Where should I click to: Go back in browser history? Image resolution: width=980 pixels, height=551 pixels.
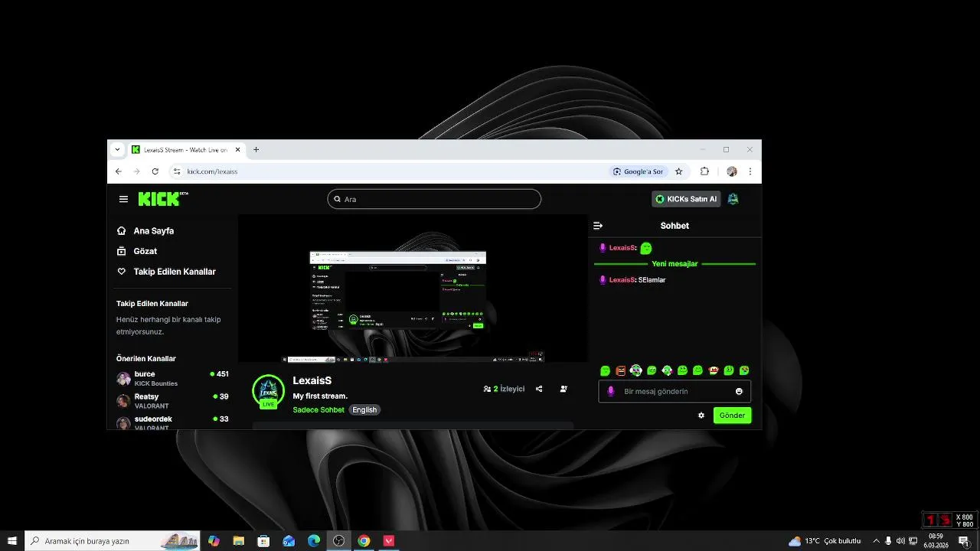coord(119,171)
